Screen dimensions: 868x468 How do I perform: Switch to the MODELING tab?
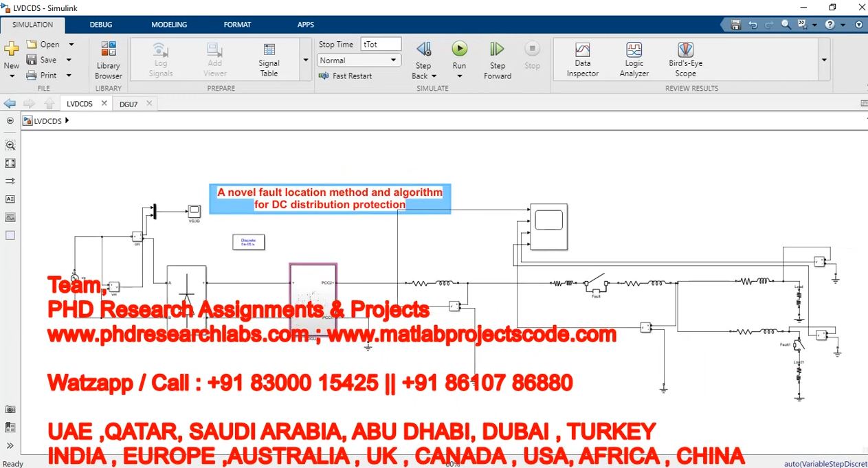[169, 25]
